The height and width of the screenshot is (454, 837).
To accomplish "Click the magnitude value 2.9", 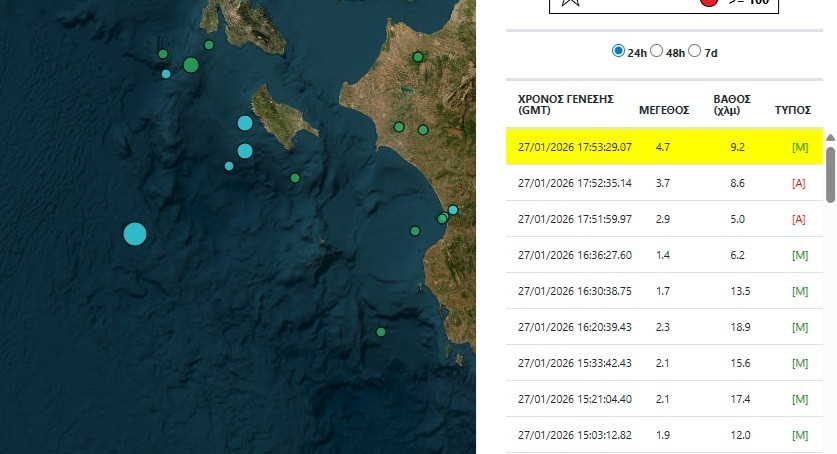I will point(662,219).
